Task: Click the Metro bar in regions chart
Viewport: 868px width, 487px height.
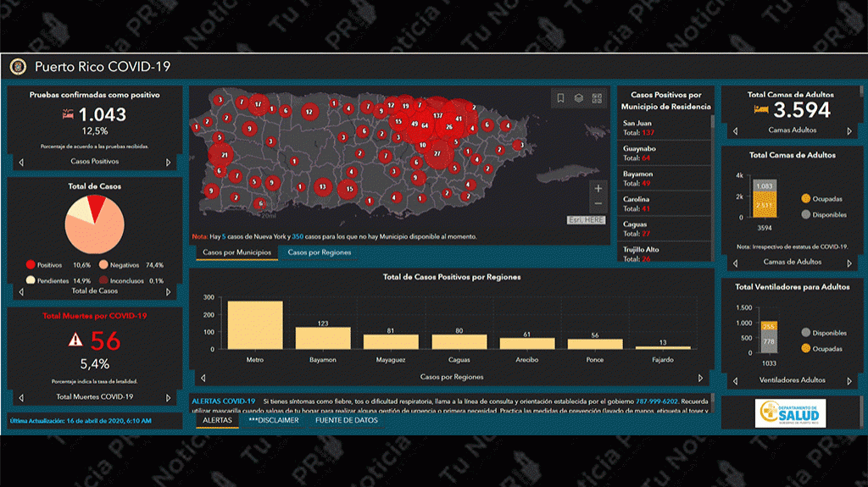Action: pos(255,325)
